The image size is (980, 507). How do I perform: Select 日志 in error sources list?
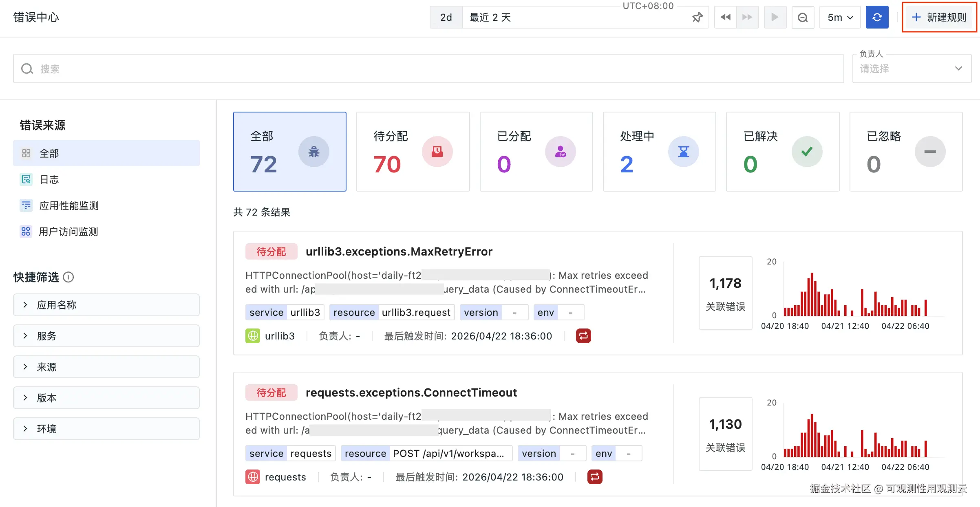[49, 179]
